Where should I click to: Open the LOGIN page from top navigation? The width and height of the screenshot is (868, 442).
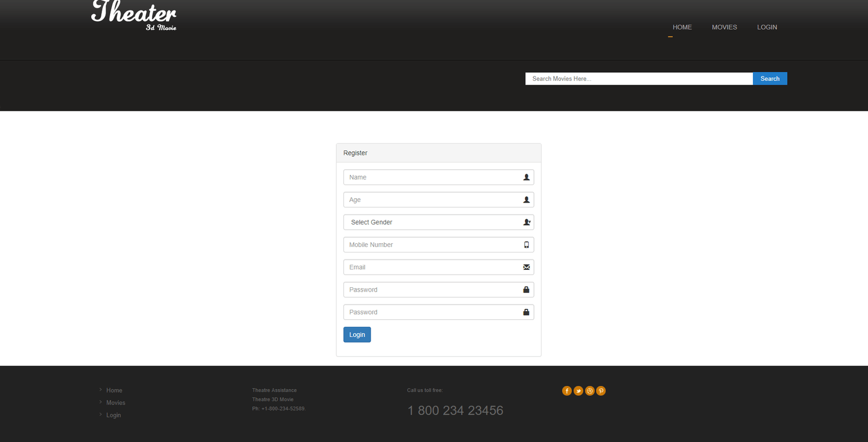[x=767, y=27]
